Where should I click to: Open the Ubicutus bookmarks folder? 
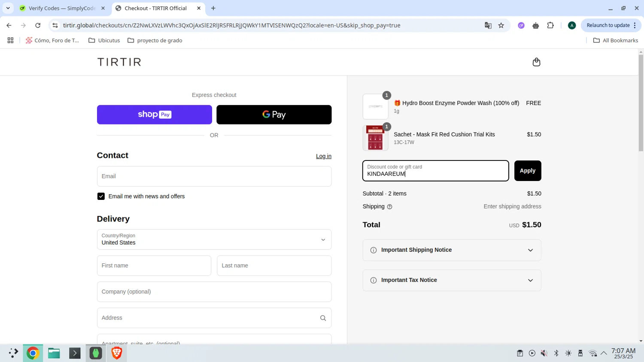click(x=104, y=40)
